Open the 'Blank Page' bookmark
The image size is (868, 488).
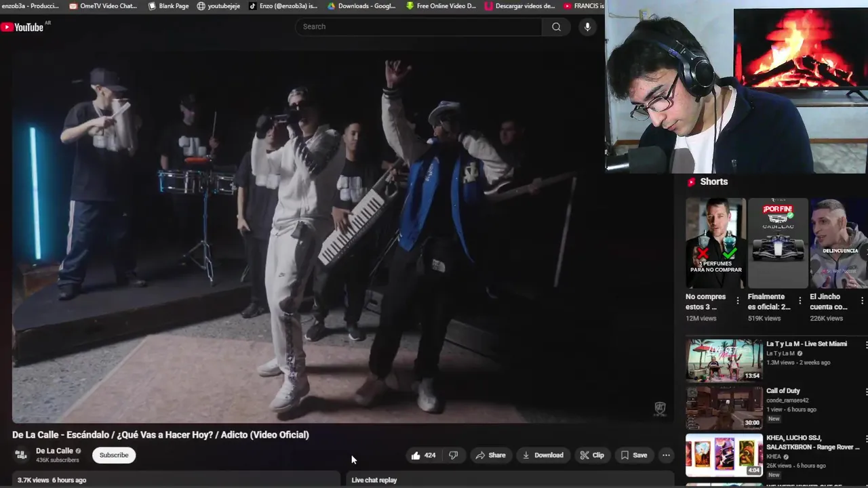(167, 6)
